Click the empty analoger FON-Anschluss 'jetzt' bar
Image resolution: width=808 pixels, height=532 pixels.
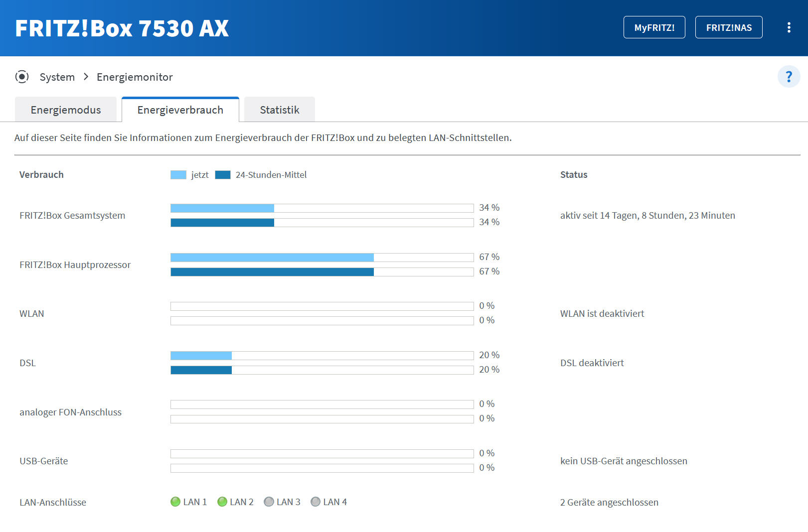pos(322,404)
